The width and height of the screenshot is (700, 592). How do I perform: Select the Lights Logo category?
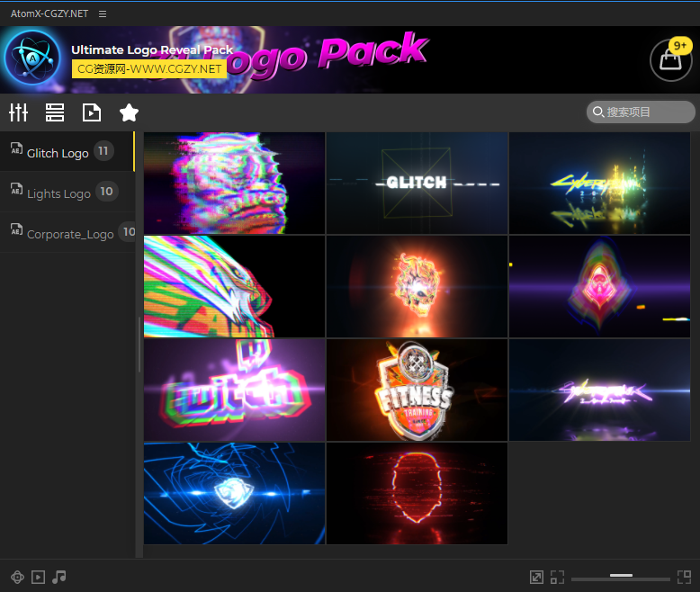tap(67, 192)
